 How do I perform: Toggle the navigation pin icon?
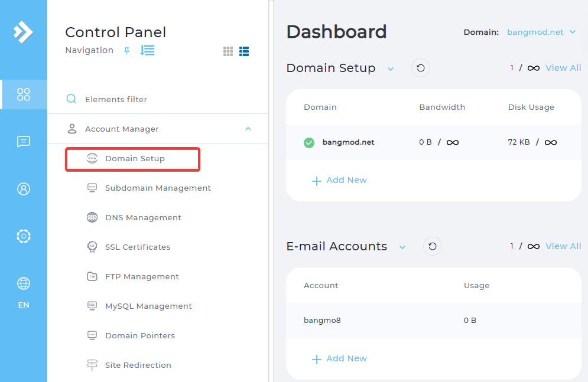(126, 51)
